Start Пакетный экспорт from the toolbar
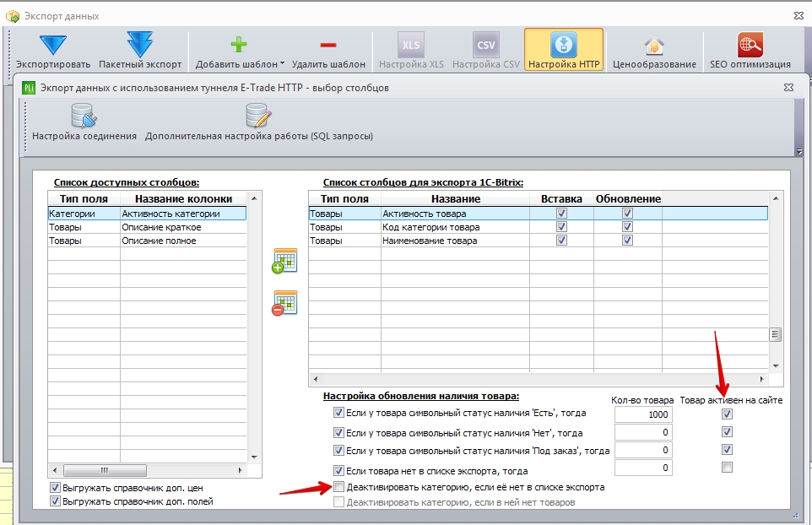 (140, 45)
